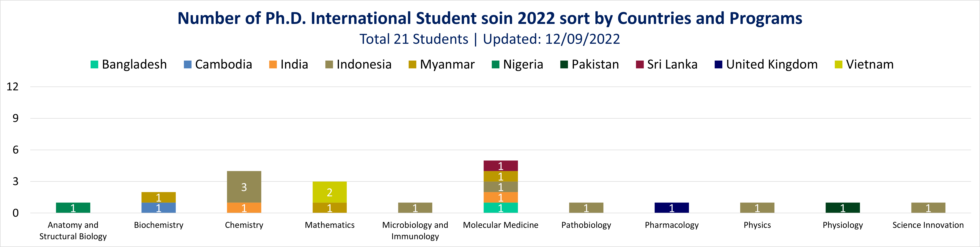Click the United Kingdom legend swatch
Image resolution: width=980 pixels, height=247 pixels.
(718, 65)
